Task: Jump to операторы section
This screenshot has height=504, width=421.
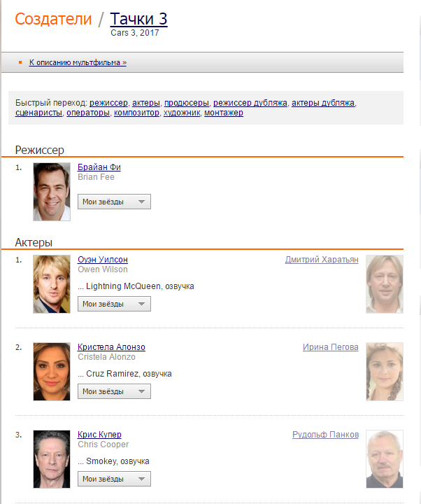Action: 88,113
